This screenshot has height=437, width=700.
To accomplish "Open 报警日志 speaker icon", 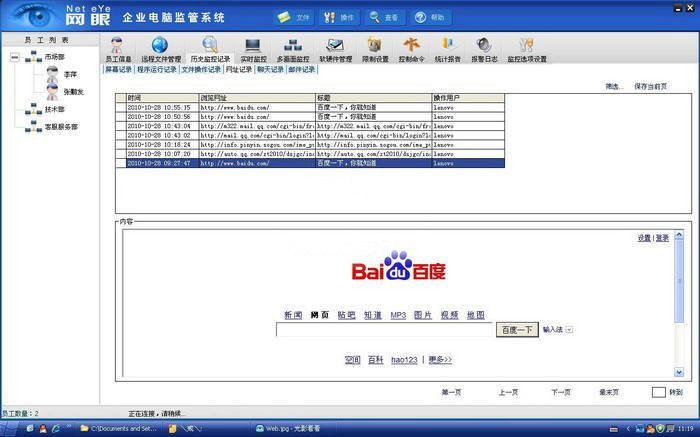I will tap(484, 49).
